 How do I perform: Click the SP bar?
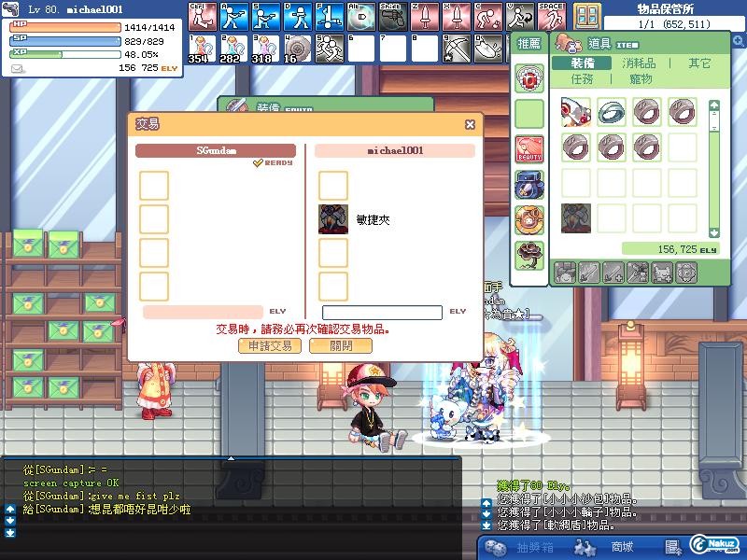coord(65,40)
